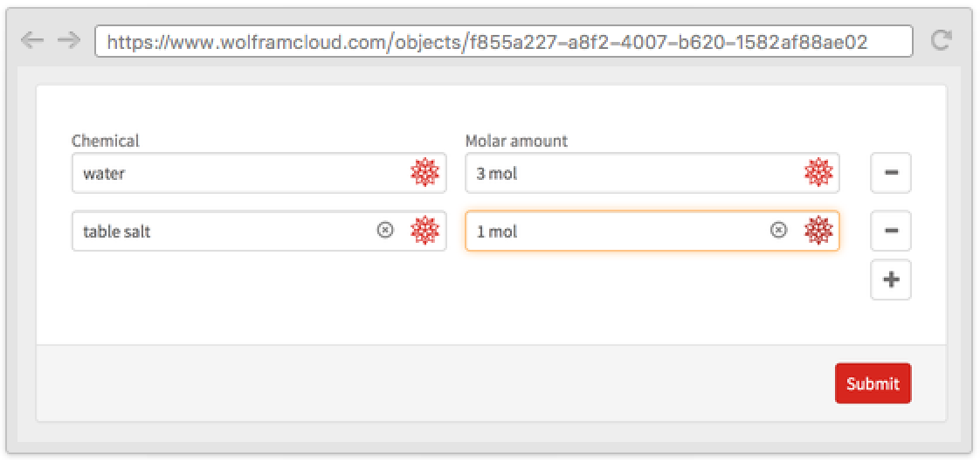The height and width of the screenshot is (463, 980).
Task: Click the browser back arrow
Action: [32, 40]
